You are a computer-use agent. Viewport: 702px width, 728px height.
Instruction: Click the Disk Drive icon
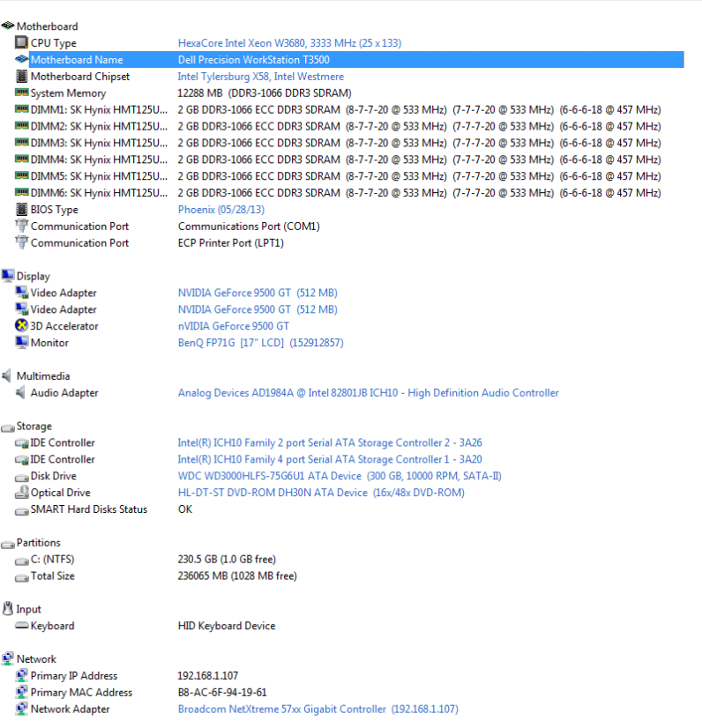(21, 478)
